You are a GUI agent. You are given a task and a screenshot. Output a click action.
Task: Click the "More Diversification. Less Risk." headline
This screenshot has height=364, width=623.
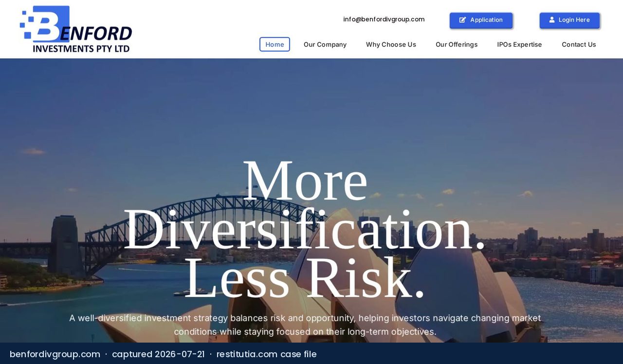305,229
